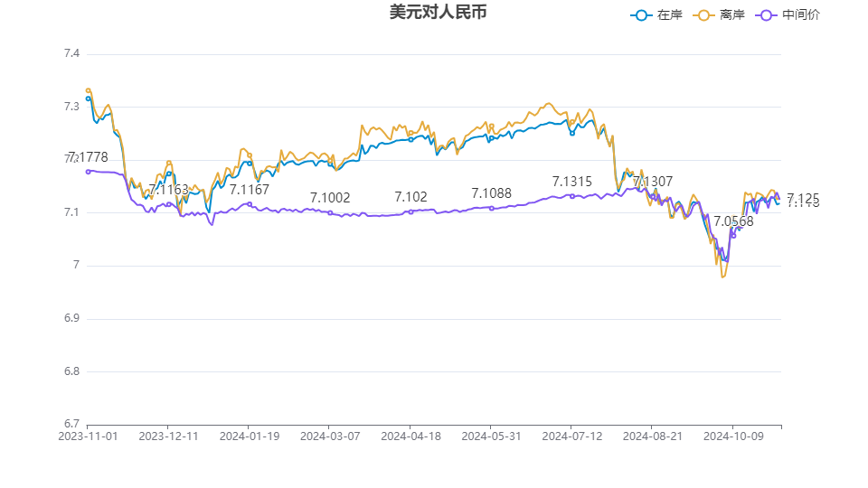Image resolution: width=868 pixels, height=488 pixels.
Task: Click the 7.1088 data point label
Action: pos(491,193)
